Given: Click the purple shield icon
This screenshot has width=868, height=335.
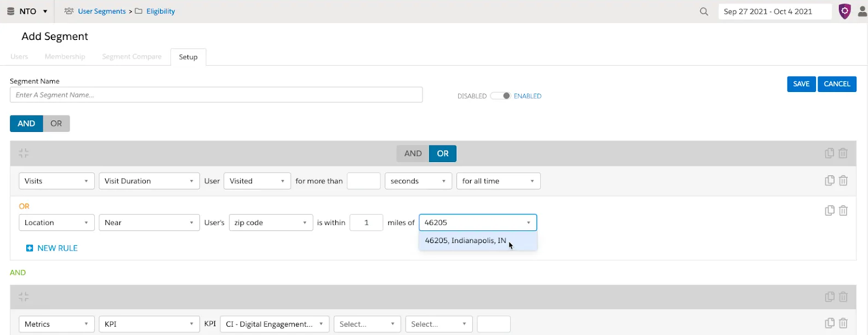Looking at the screenshot, I should point(845,11).
